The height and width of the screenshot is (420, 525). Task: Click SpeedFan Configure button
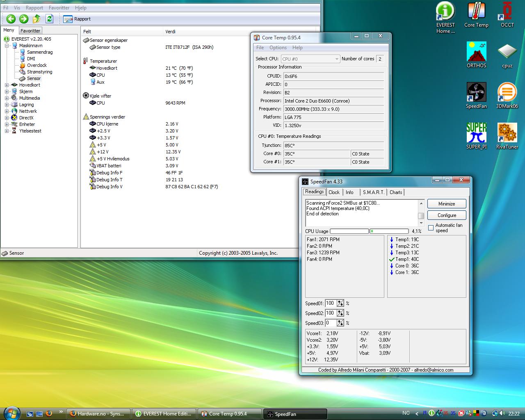coord(447,215)
